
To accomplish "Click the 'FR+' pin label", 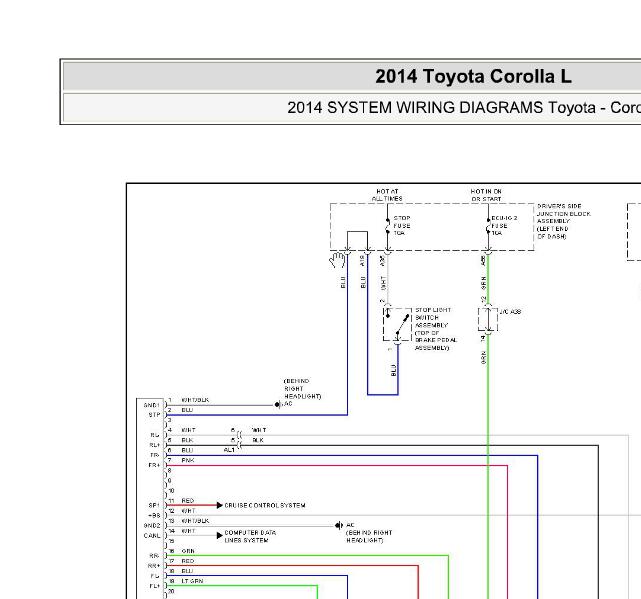I will [x=154, y=465].
